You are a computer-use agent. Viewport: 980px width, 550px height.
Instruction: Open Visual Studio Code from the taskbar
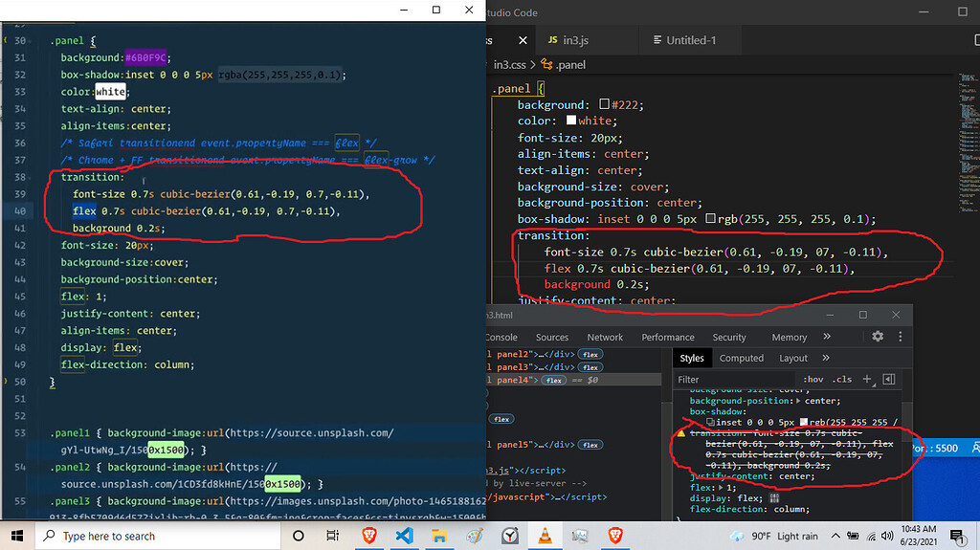tap(404, 536)
